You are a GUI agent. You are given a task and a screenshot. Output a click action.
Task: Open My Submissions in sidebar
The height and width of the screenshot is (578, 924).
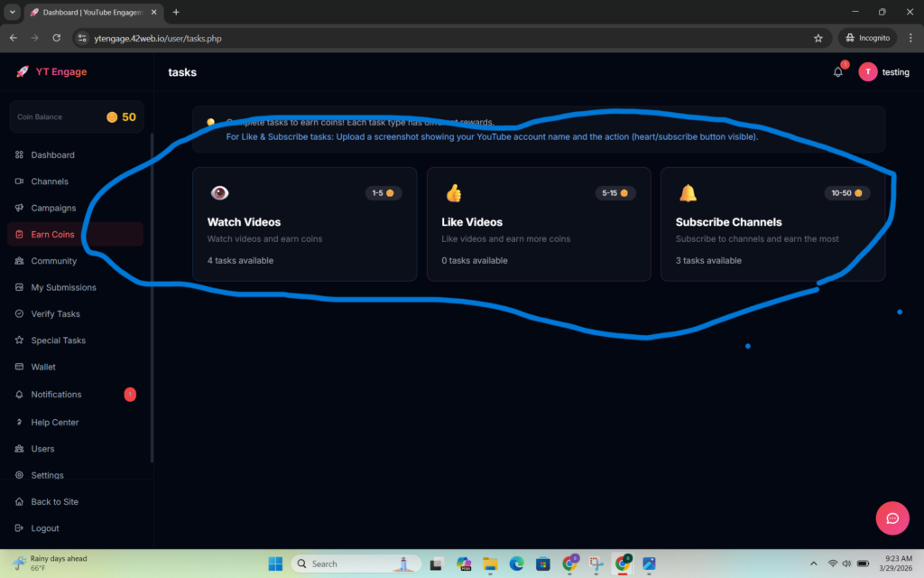63,287
